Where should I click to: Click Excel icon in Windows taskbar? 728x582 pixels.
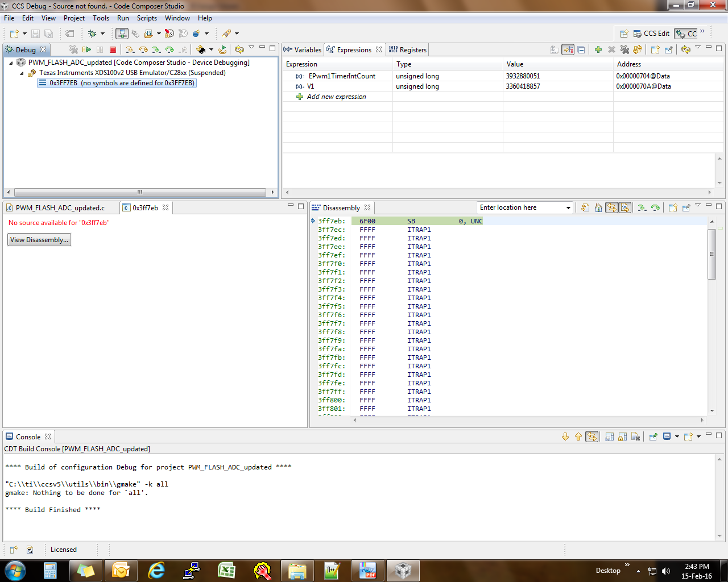click(x=227, y=570)
